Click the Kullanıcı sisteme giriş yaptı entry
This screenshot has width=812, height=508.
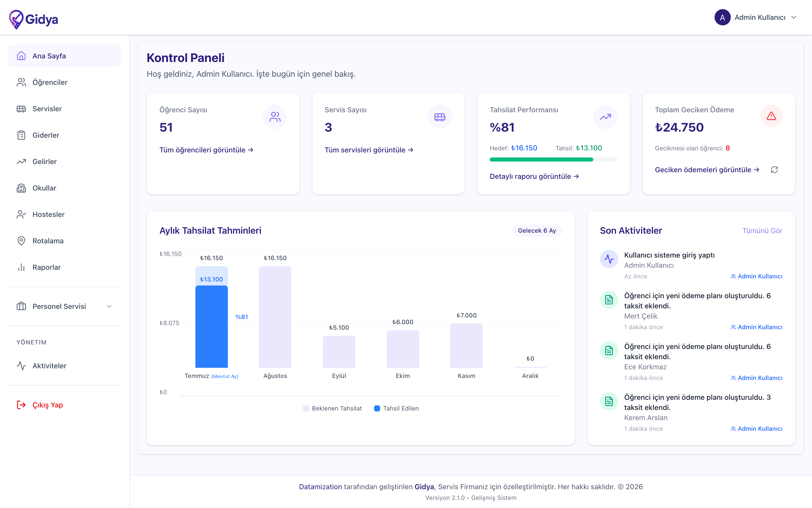tap(669, 255)
